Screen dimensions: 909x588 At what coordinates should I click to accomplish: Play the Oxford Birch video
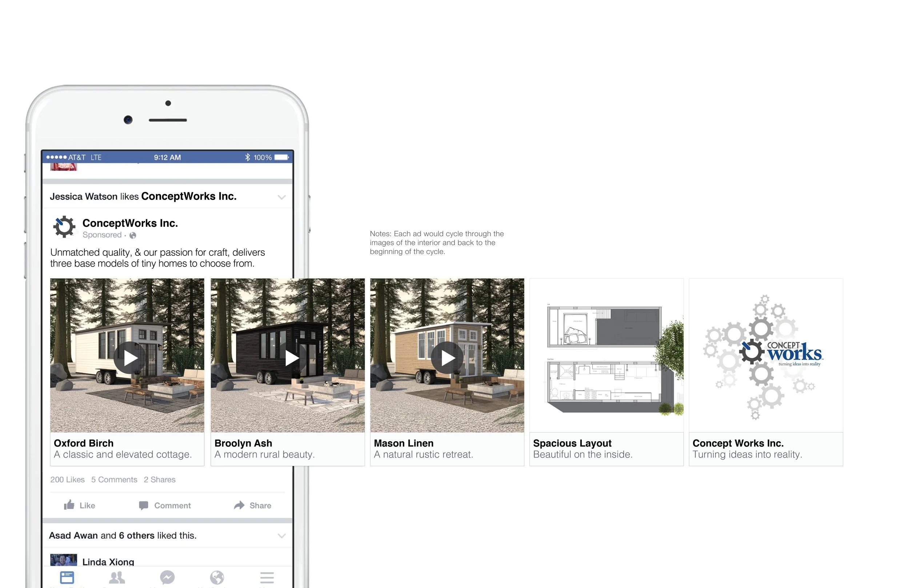[130, 358]
